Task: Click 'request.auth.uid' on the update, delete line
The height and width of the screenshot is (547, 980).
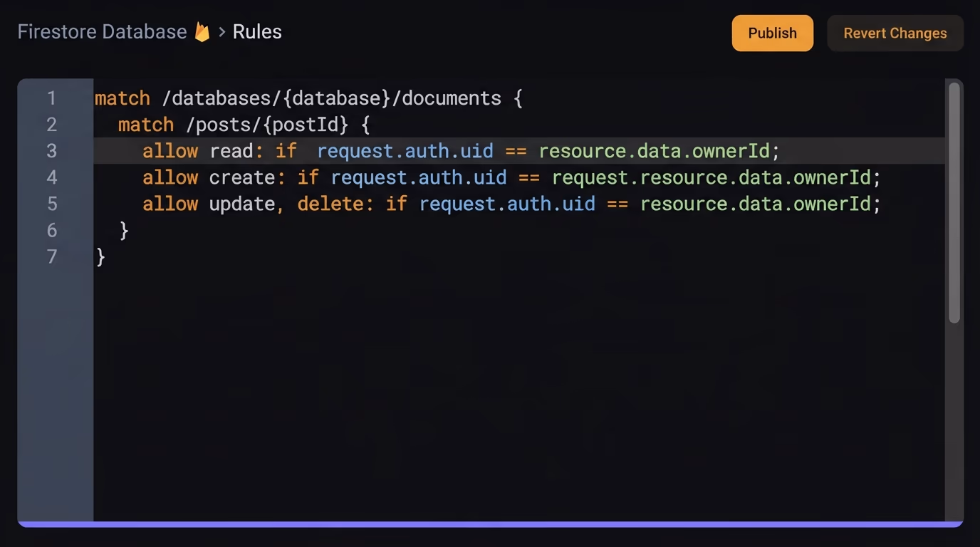Action: pyautogui.click(x=507, y=204)
